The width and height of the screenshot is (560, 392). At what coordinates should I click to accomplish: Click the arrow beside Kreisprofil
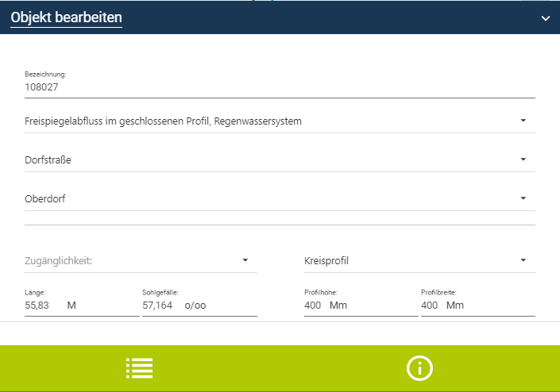point(523,260)
